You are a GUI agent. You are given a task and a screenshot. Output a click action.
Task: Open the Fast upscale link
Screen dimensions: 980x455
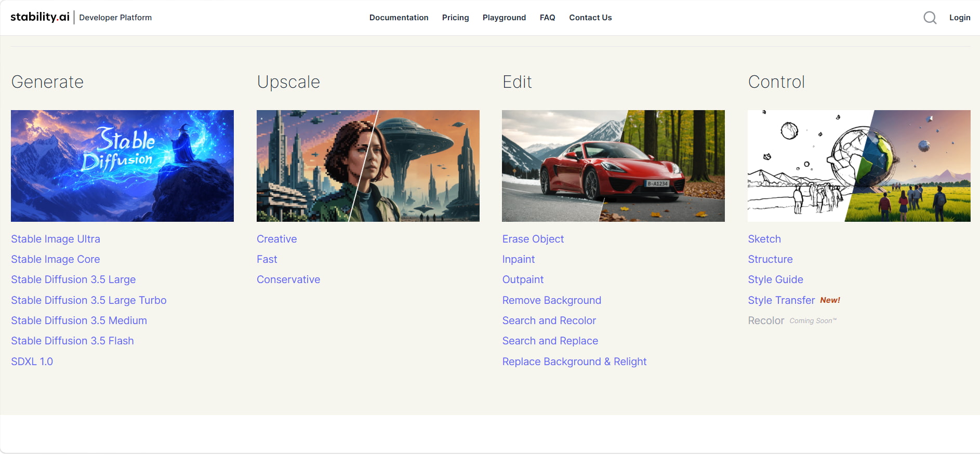coord(267,259)
